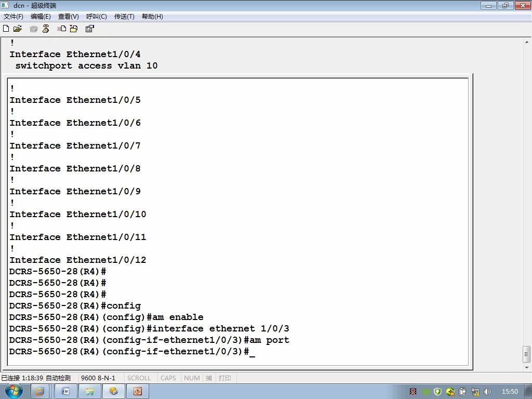Switch to the Word taskbar button
The width and height of the screenshot is (532, 399).
pyautogui.click(x=66, y=392)
